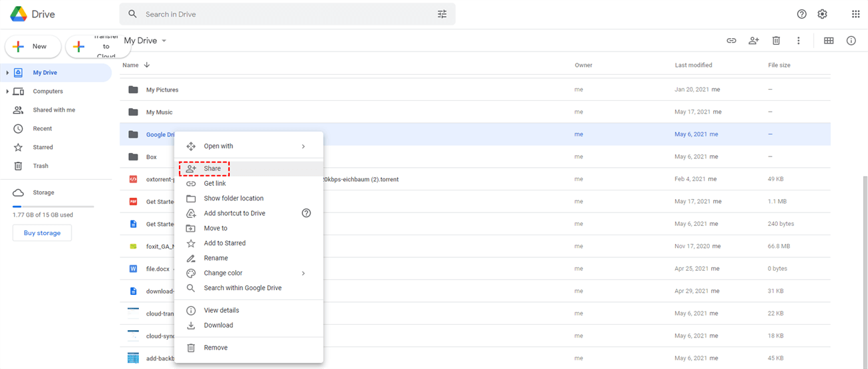
Task: Open the more actions three-dot menu
Action: pos(798,41)
